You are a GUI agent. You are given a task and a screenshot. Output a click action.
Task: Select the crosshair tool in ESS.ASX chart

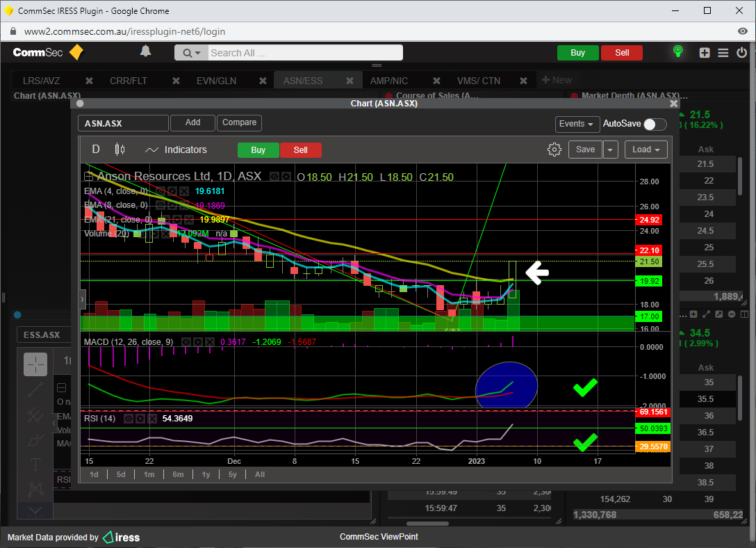35,364
